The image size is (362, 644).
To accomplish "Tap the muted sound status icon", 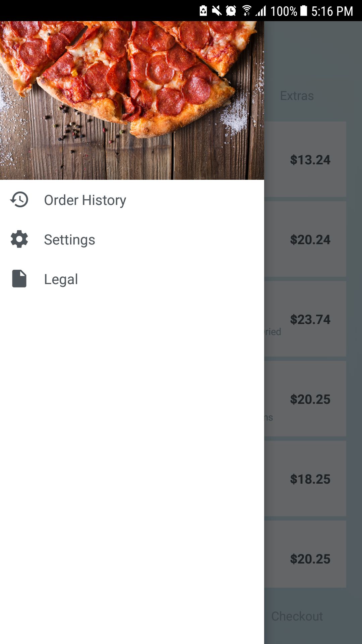I will pos(217,11).
